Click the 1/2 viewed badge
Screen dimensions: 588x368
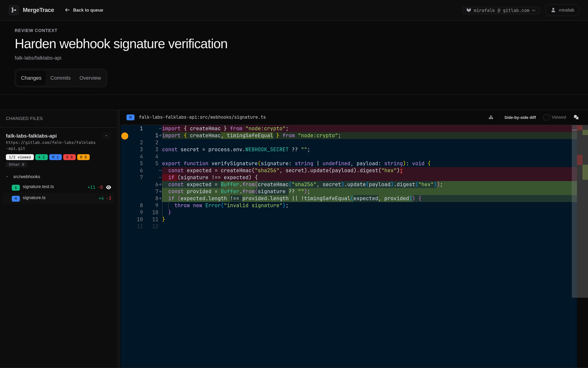(x=20, y=157)
